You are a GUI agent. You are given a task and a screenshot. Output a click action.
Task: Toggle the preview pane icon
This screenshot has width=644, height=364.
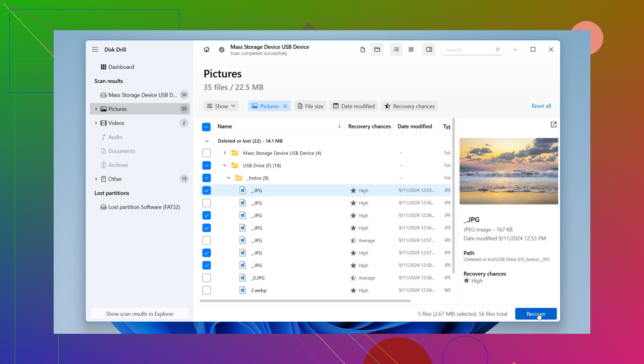429,50
